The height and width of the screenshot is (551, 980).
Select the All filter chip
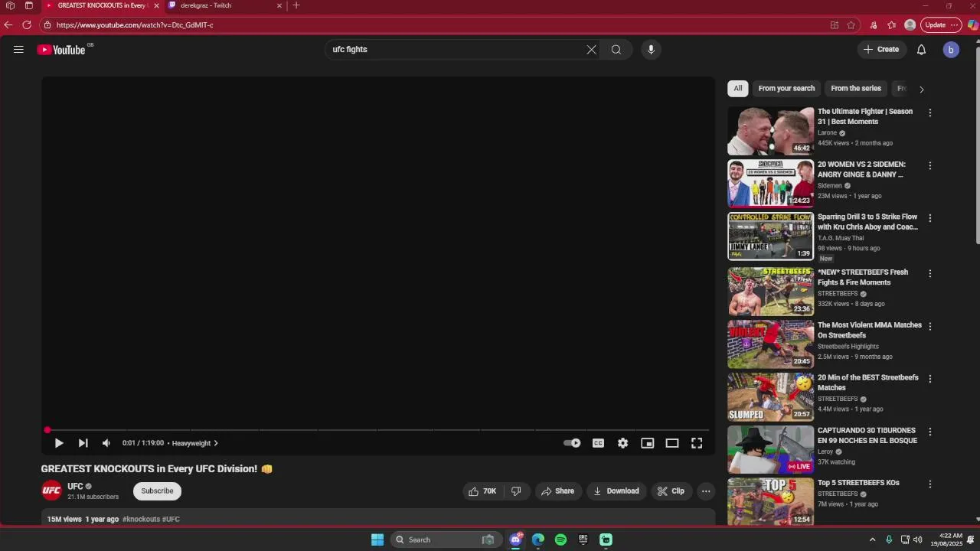pyautogui.click(x=737, y=89)
